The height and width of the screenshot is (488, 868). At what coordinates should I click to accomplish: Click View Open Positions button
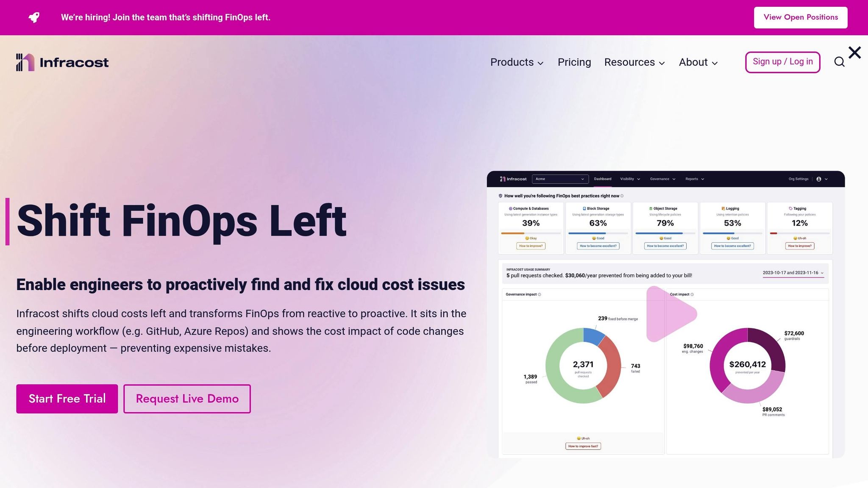[800, 17]
